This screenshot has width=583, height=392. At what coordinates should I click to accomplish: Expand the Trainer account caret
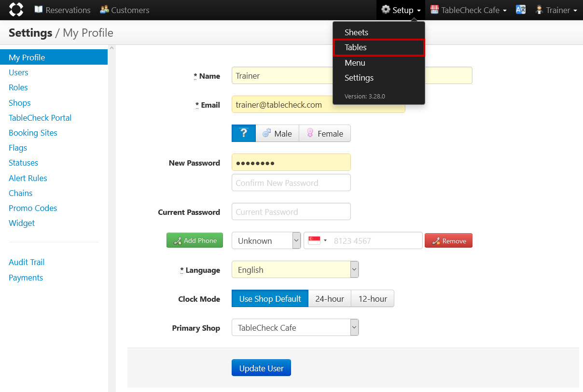pos(575,11)
